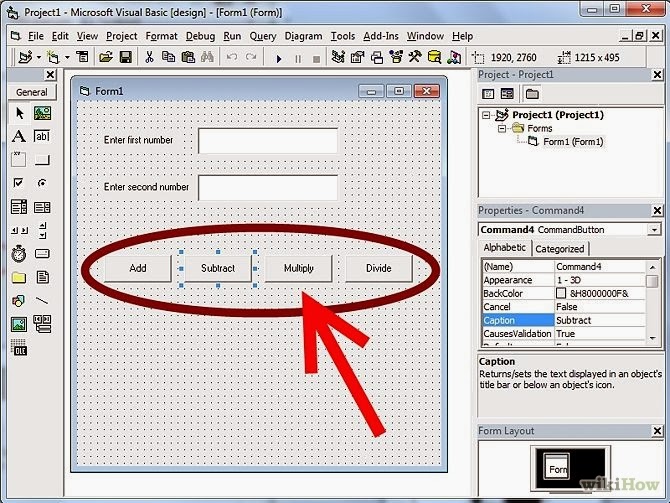Select the FileListBox tool in the toolbox

tap(42, 277)
